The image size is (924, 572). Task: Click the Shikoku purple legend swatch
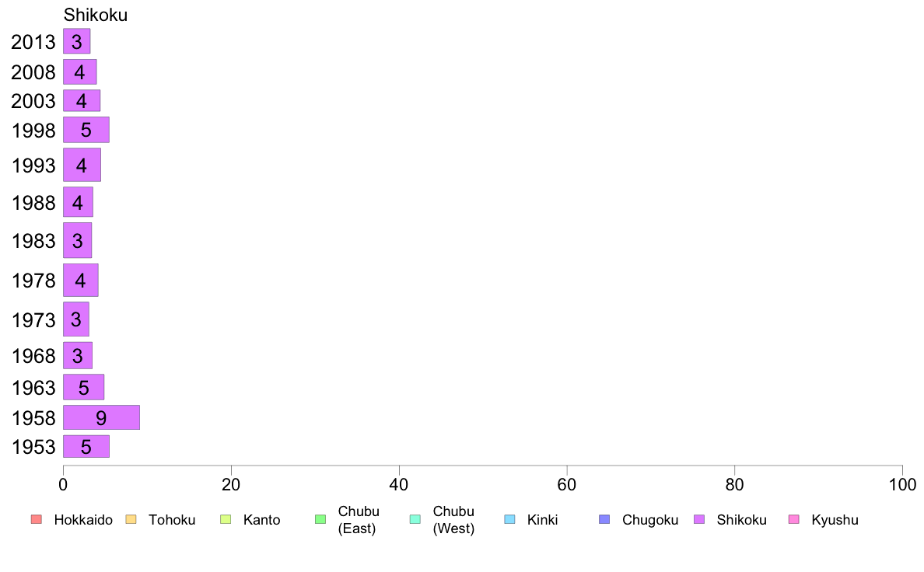tap(699, 520)
